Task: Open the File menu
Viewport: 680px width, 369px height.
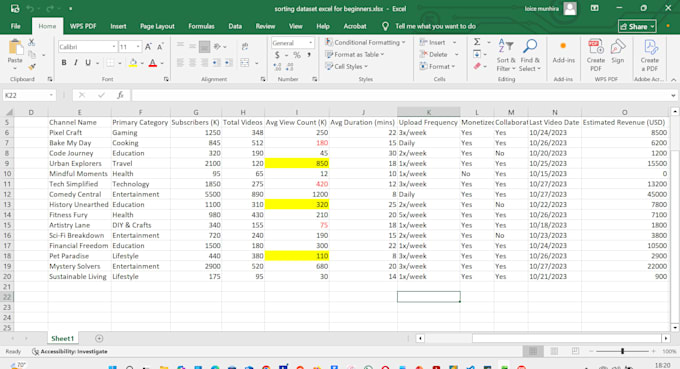Action: pos(16,26)
